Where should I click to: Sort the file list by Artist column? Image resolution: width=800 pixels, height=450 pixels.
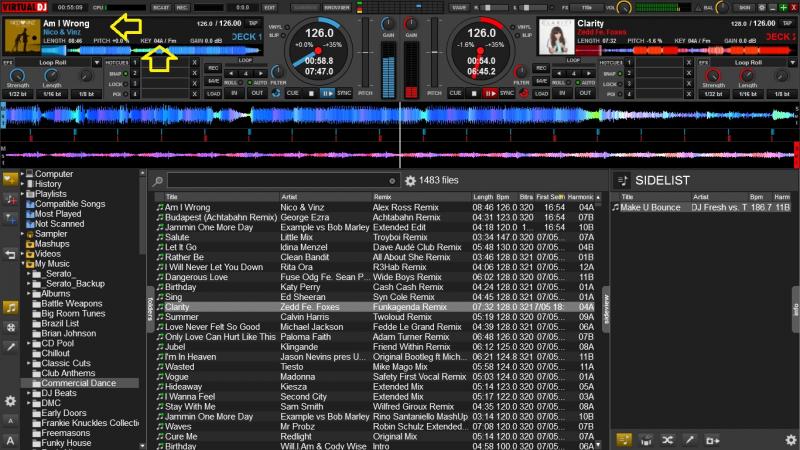point(324,197)
